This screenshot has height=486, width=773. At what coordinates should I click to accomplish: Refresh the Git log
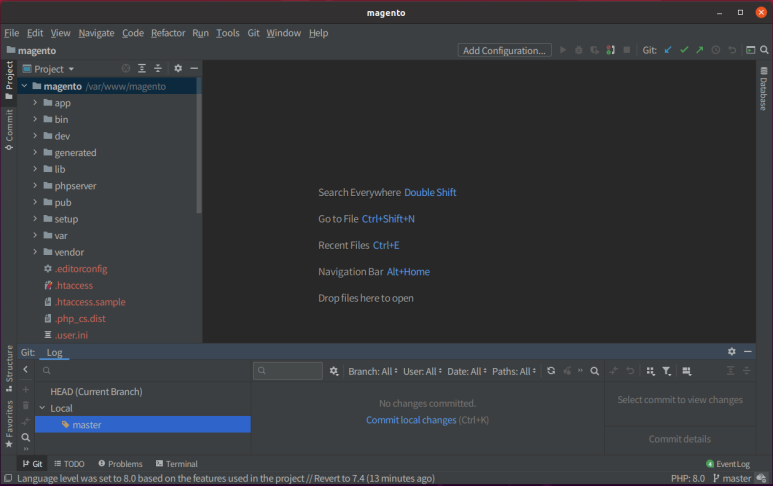click(551, 371)
